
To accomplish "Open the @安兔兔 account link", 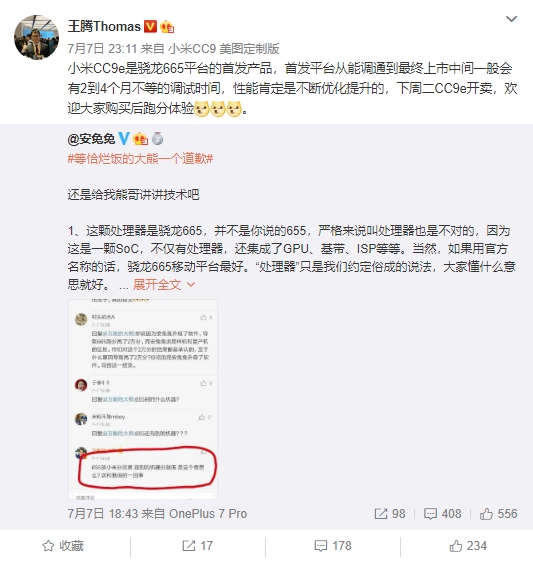I will (x=91, y=139).
